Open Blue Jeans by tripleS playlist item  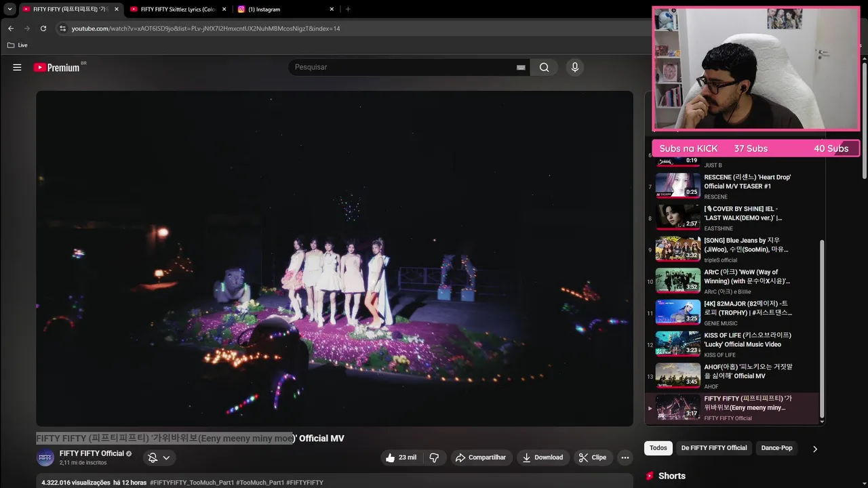(731, 249)
